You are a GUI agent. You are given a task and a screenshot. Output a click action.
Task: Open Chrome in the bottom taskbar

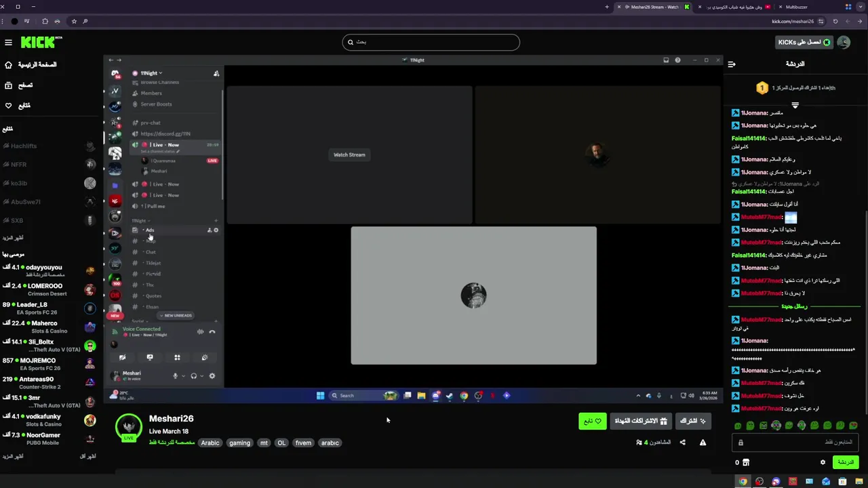pyautogui.click(x=743, y=481)
